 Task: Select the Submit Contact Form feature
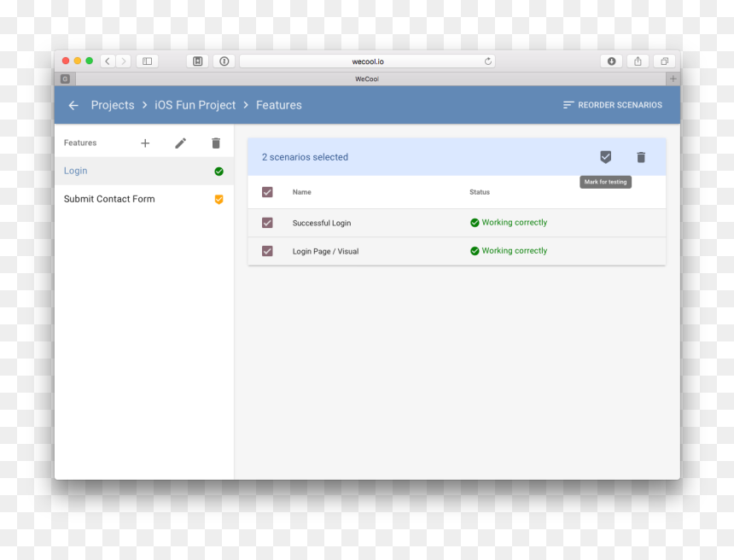point(143,199)
